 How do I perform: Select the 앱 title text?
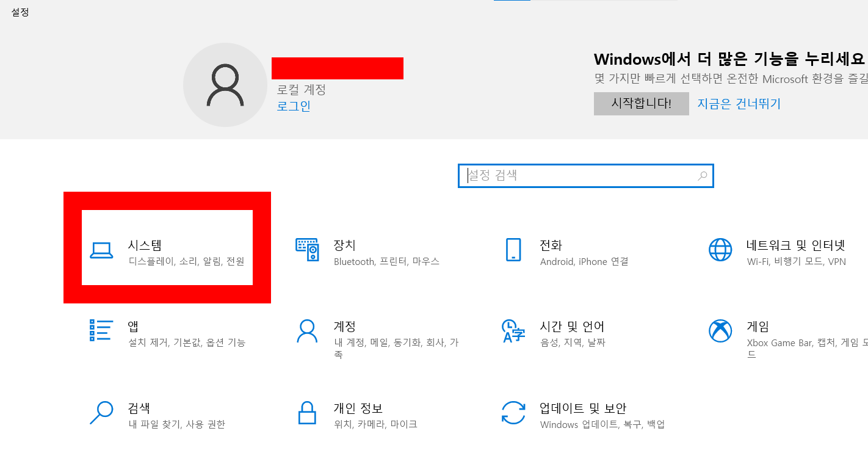coord(134,327)
